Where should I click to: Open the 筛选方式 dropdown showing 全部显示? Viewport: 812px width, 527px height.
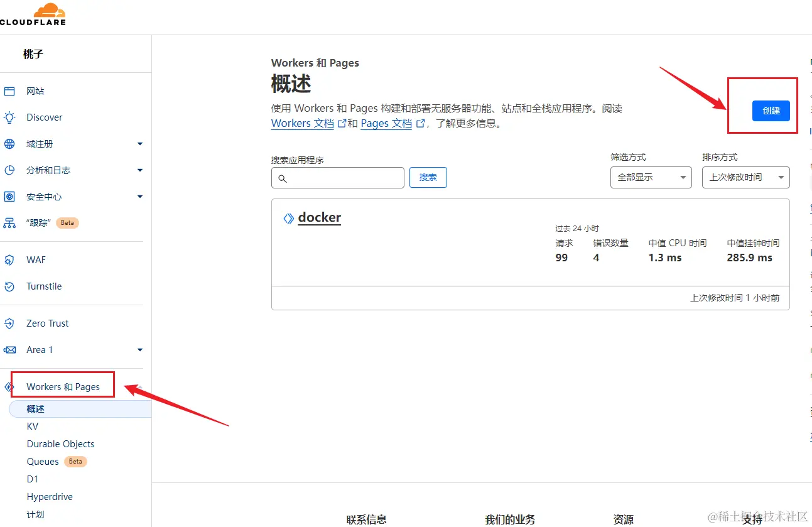(x=651, y=177)
